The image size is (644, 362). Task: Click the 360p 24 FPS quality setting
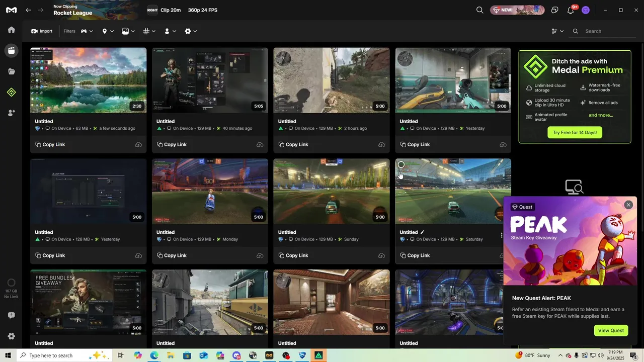coord(203,10)
